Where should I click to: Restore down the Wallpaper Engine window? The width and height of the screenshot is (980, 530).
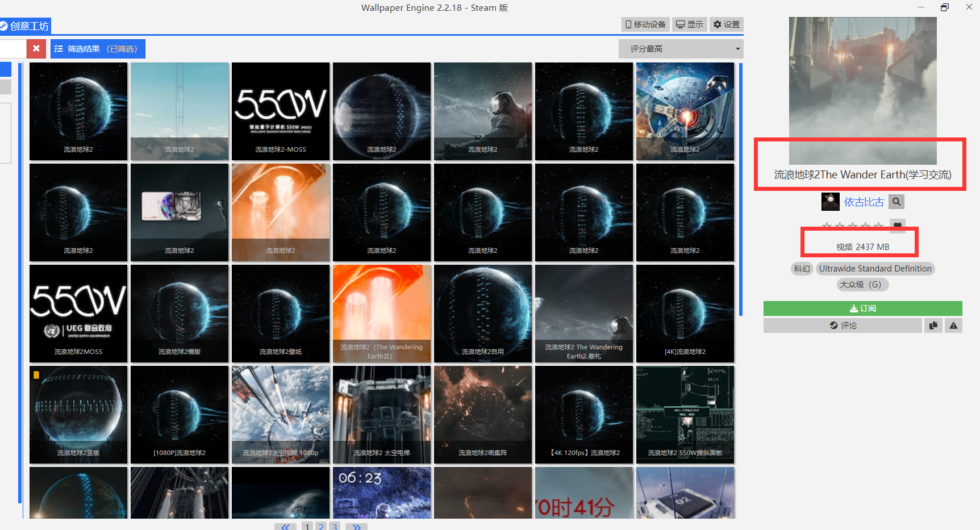pyautogui.click(x=945, y=7)
